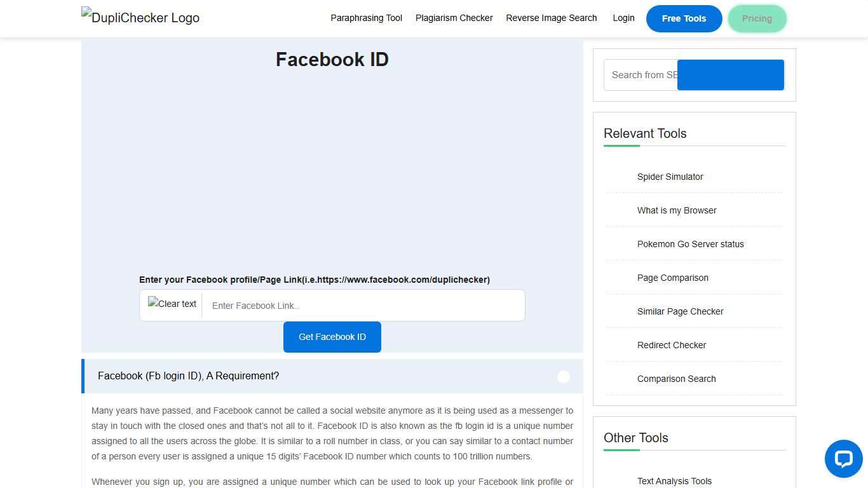Toggle the Facebook (Fb login ID) section switch
Image resolution: width=868 pixels, height=488 pixels.
pyautogui.click(x=564, y=376)
